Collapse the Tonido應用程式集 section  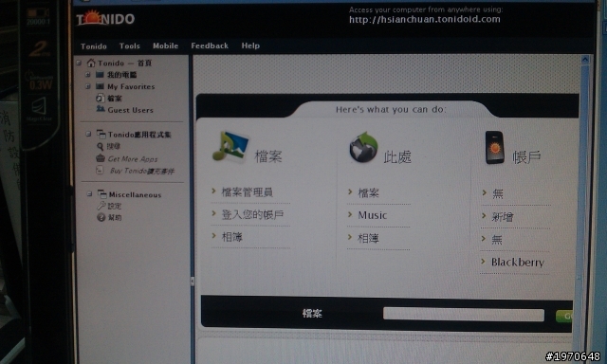pyautogui.click(x=88, y=134)
